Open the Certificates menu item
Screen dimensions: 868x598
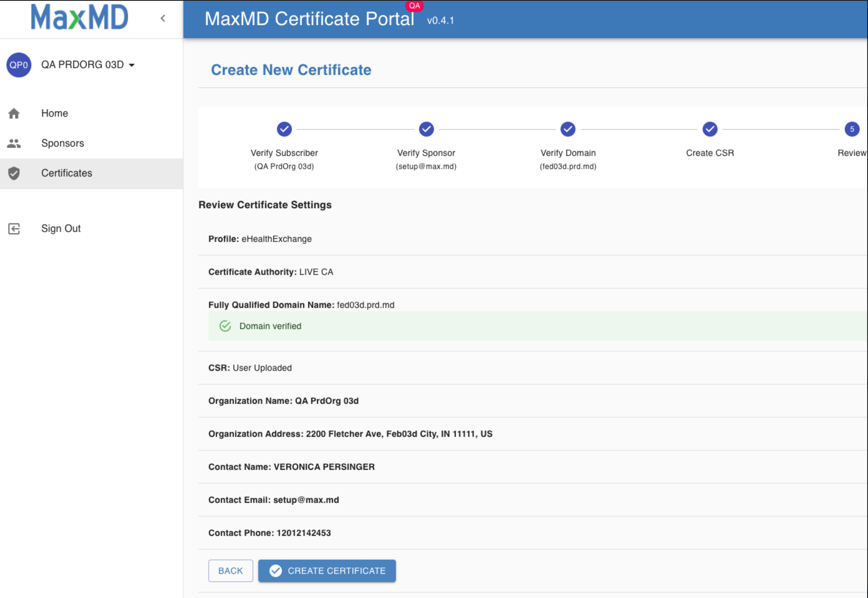click(x=67, y=173)
